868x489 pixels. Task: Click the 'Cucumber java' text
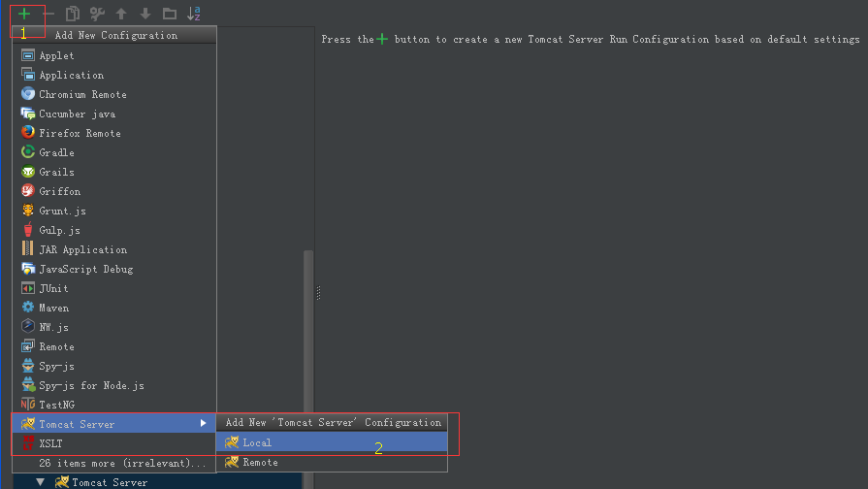pos(77,114)
